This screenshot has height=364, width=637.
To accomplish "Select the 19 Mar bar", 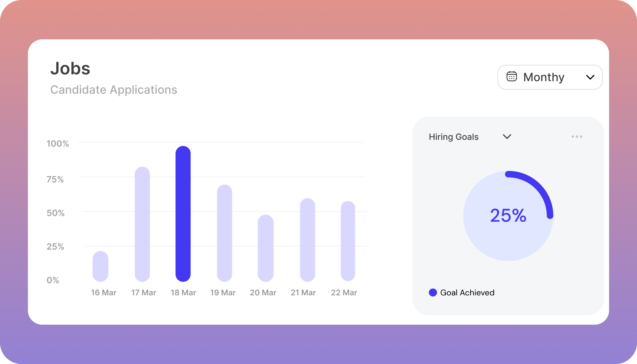I will pyautogui.click(x=225, y=233).
